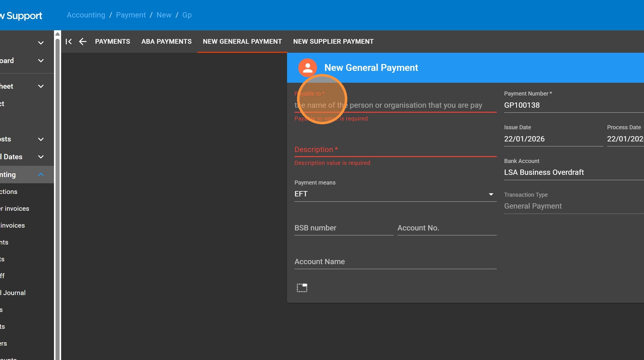The image size is (644, 360).
Task: Click the first-page skip-back icon
Action: tap(69, 42)
